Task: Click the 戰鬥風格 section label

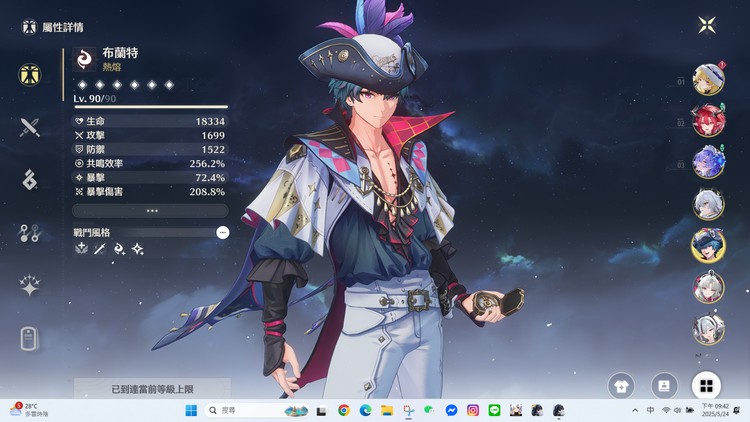Action: pos(91,233)
